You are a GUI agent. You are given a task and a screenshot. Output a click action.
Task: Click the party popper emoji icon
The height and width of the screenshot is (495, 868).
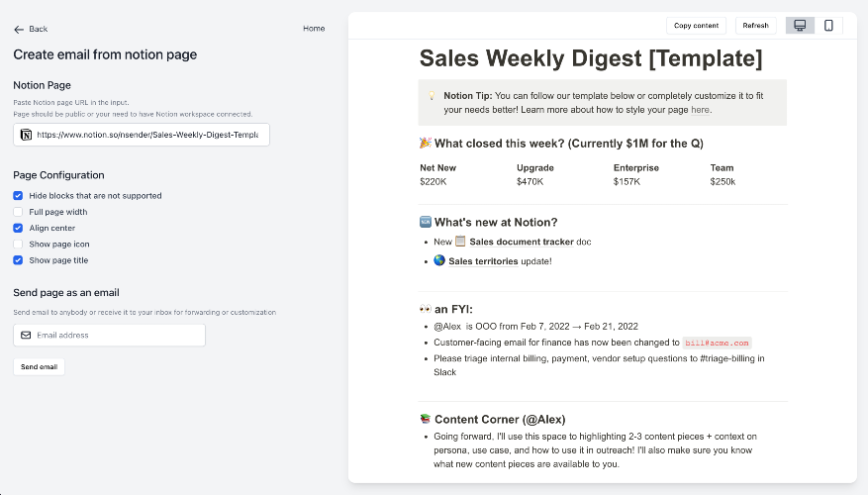pyautogui.click(x=427, y=144)
